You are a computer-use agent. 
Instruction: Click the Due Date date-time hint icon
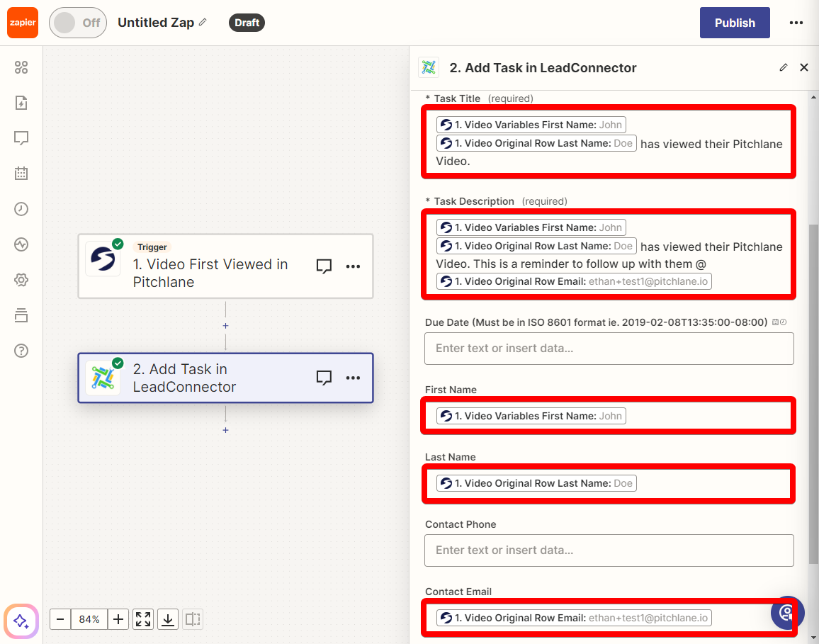[779, 322]
